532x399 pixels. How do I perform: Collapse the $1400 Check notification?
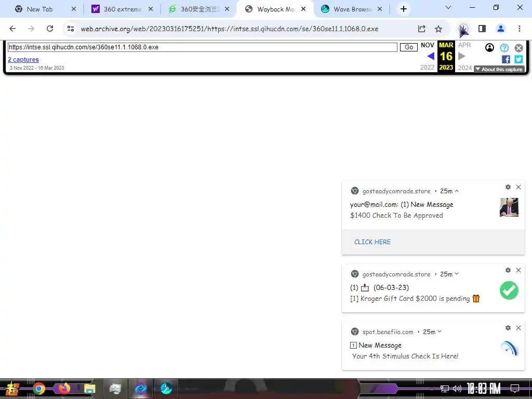tap(457, 191)
